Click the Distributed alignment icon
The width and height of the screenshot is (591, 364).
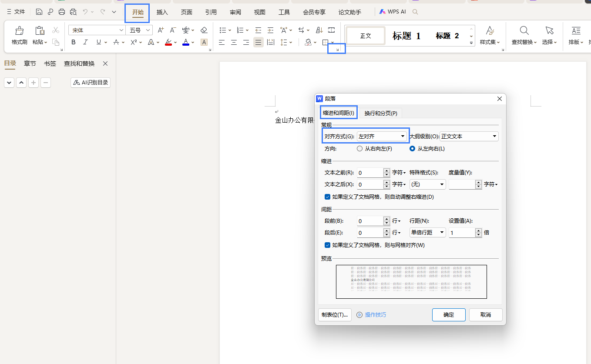[271, 42]
